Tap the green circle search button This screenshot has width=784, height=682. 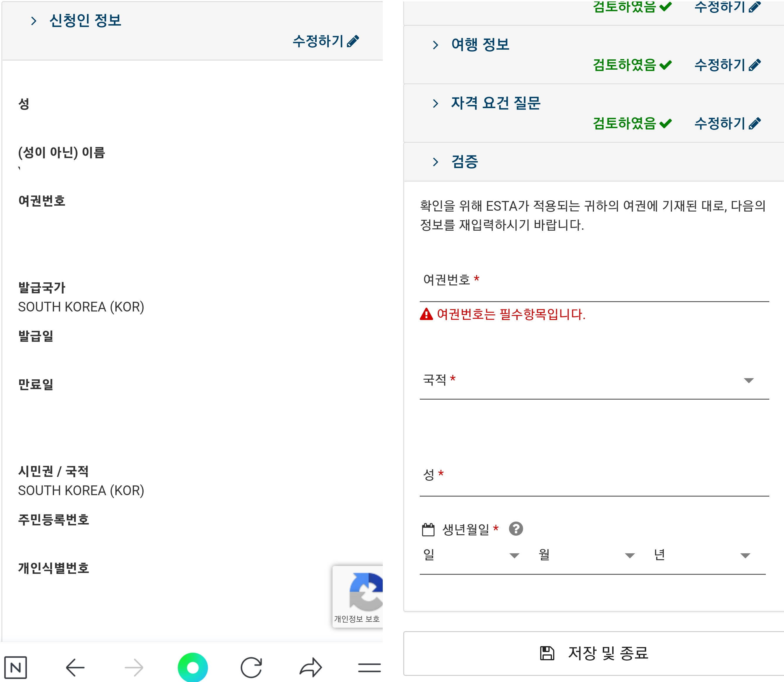tap(193, 667)
